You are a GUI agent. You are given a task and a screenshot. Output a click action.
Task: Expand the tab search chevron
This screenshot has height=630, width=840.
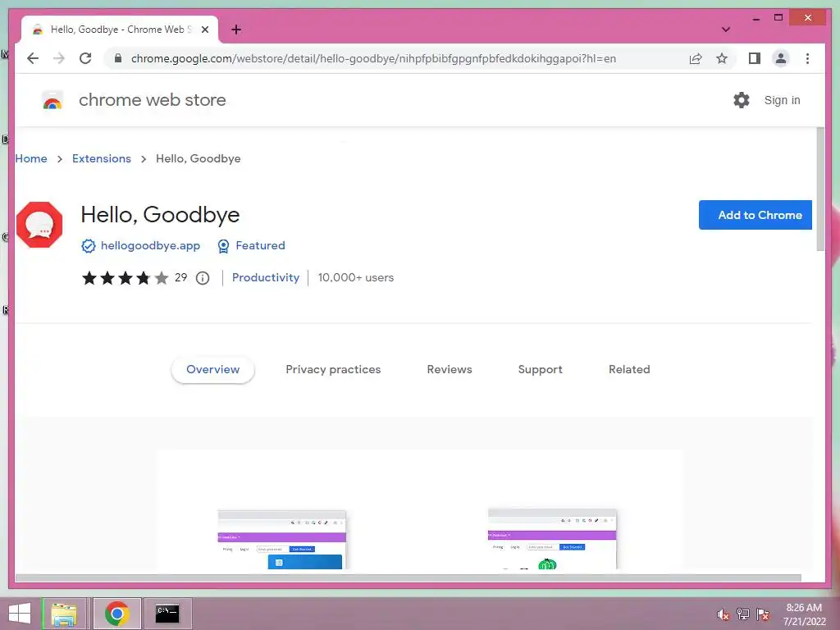coord(725,30)
